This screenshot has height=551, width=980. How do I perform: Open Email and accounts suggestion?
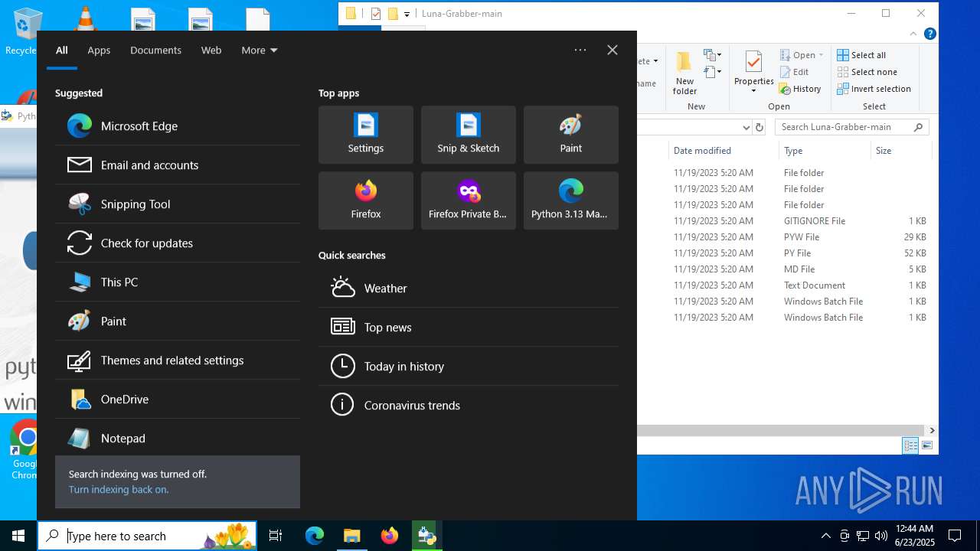point(178,165)
